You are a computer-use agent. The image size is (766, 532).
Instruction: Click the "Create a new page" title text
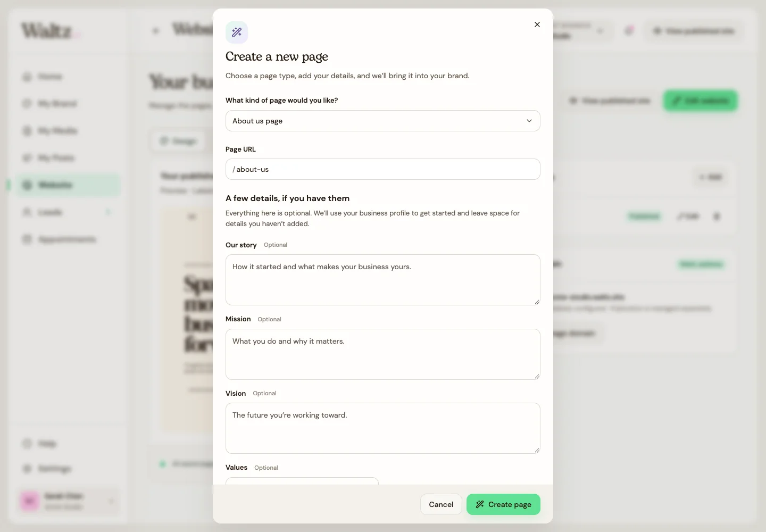point(277,56)
